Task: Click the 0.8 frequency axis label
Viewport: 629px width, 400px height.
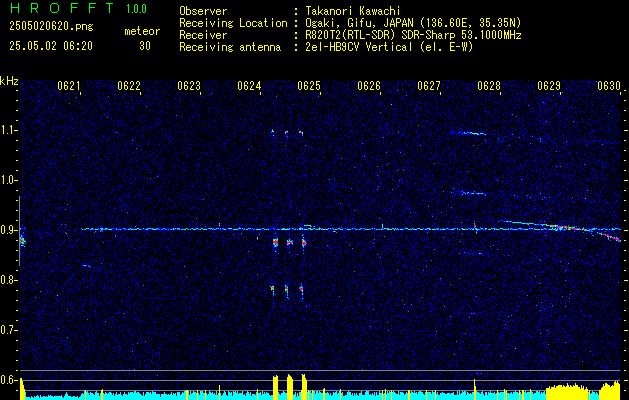Action: [x=9, y=280]
